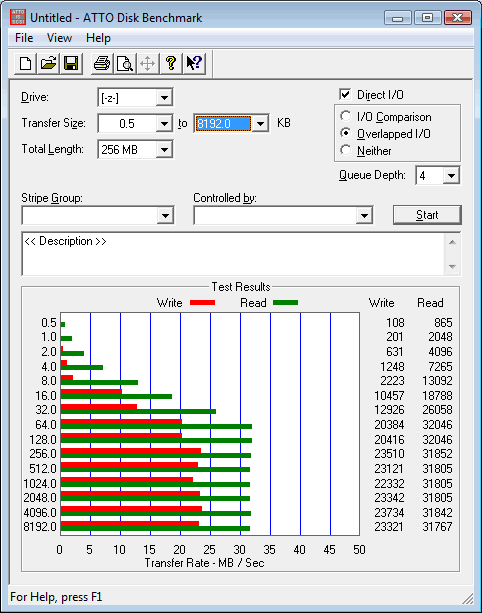Image resolution: width=482 pixels, height=613 pixels.
Task: Expand the Queue Depth dropdown
Action: [x=451, y=176]
